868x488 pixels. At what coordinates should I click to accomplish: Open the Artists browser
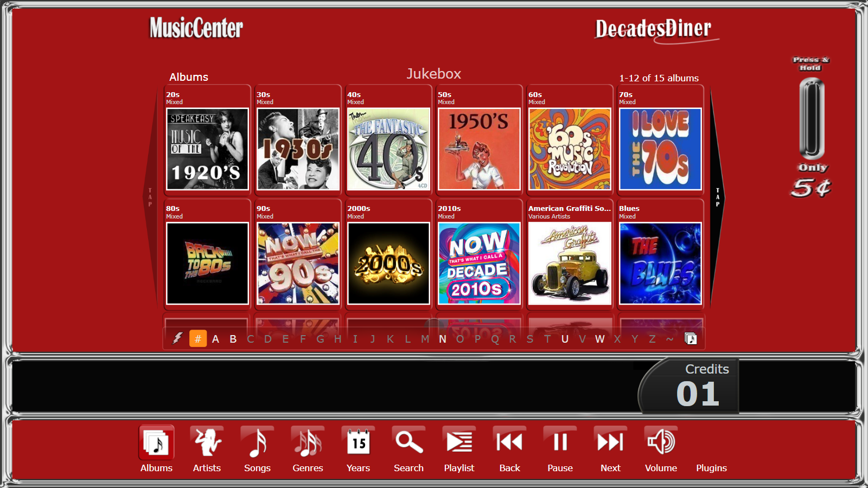(207, 442)
